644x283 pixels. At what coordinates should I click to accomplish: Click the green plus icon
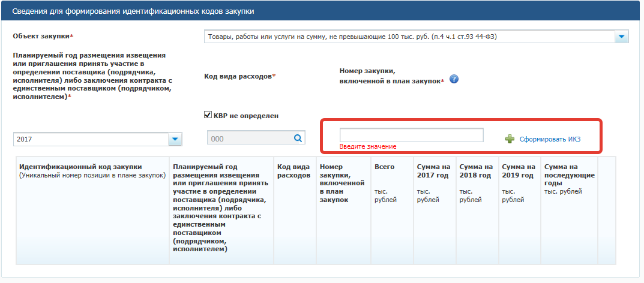[x=510, y=139]
